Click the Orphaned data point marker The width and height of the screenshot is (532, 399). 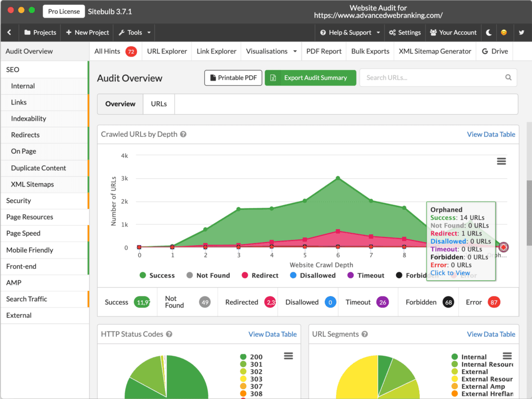click(x=503, y=247)
